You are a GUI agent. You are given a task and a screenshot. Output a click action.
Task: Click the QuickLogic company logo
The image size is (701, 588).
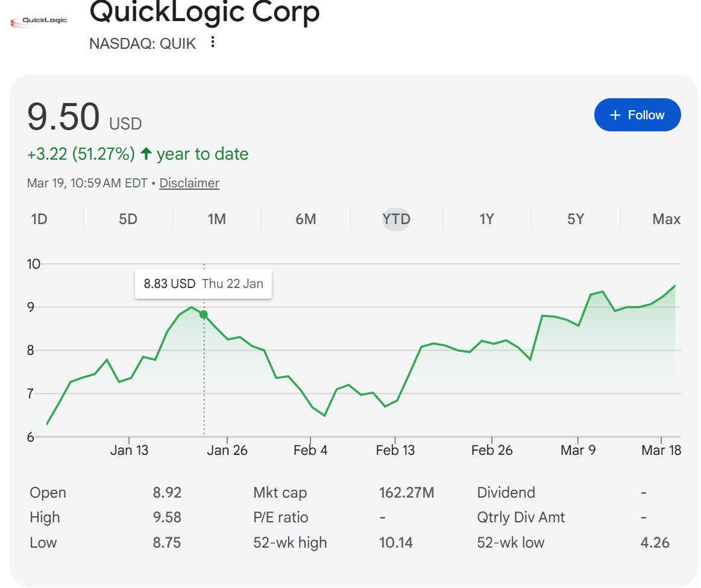click(x=39, y=21)
